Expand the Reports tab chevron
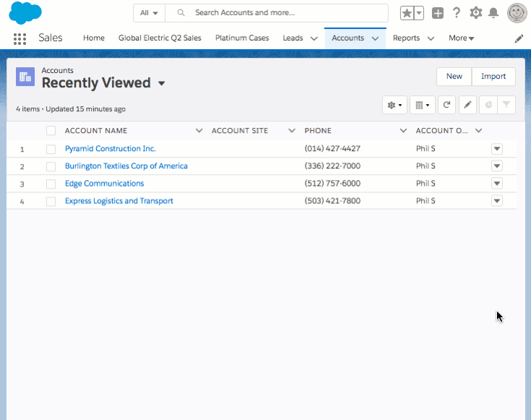 [431, 38]
